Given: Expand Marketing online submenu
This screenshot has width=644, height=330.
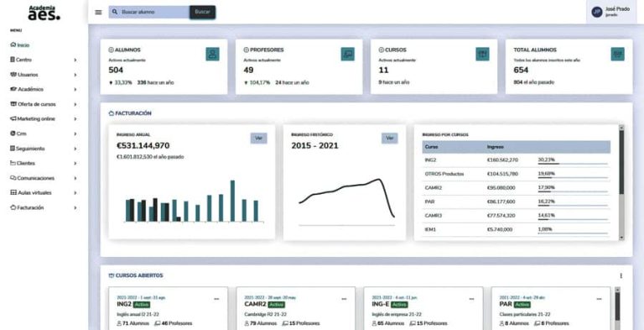Looking at the screenshot, I should pyautogui.click(x=44, y=119).
